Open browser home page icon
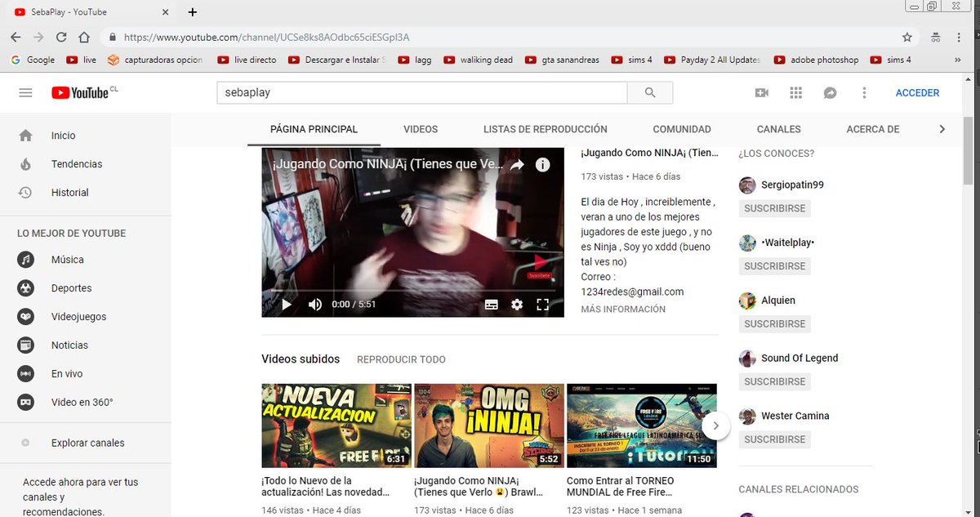 pyautogui.click(x=84, y=38)
